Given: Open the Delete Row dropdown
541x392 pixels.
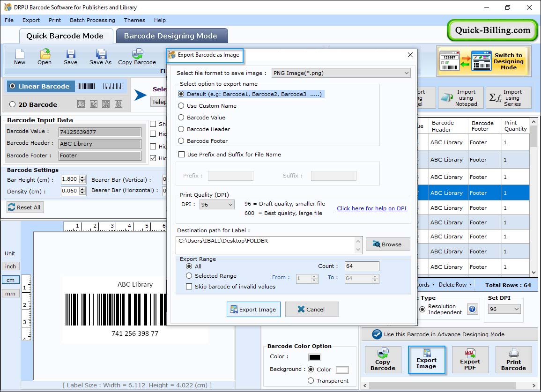Looking at the screenshot, I should pos(455,285).
